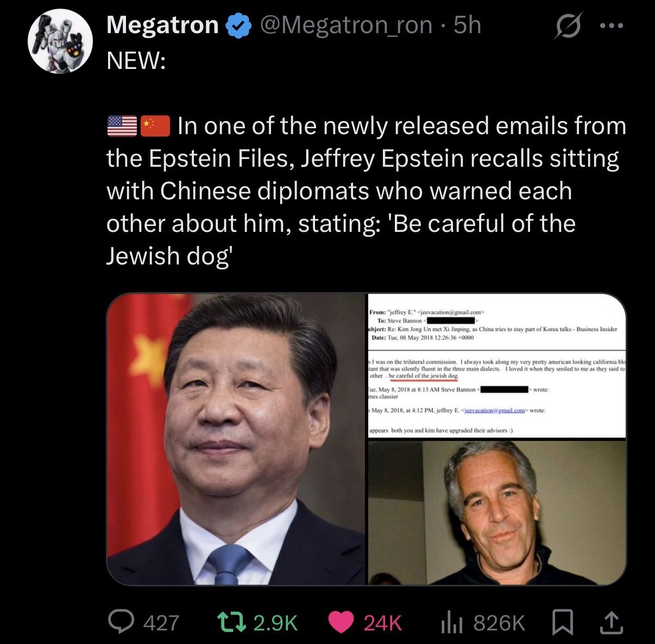The image size is (655, 644).
Task: Select the blue verified checkmark badge
Action: click(238, 26)
